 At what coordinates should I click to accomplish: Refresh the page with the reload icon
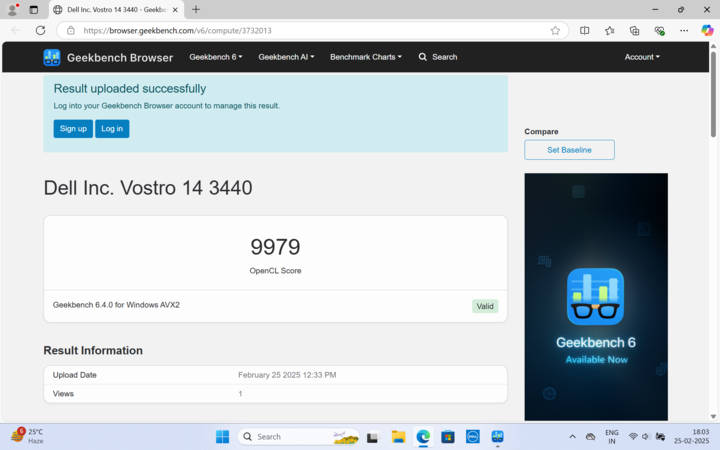[x=40, y=30]
